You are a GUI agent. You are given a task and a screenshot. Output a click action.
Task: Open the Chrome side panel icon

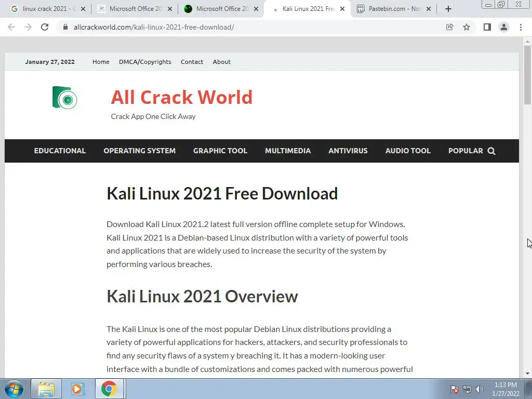pyautogui.click(x=487, y=27)
